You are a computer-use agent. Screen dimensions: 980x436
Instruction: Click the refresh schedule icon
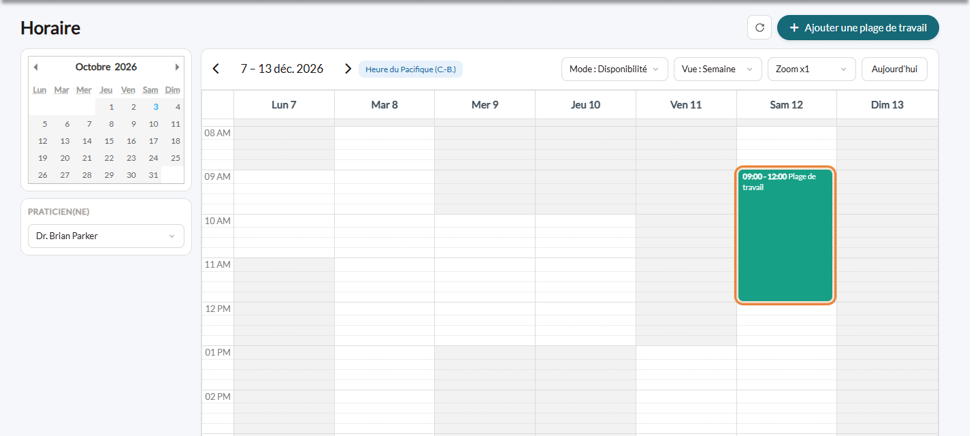pyautogui.click(x=759, y=28)
